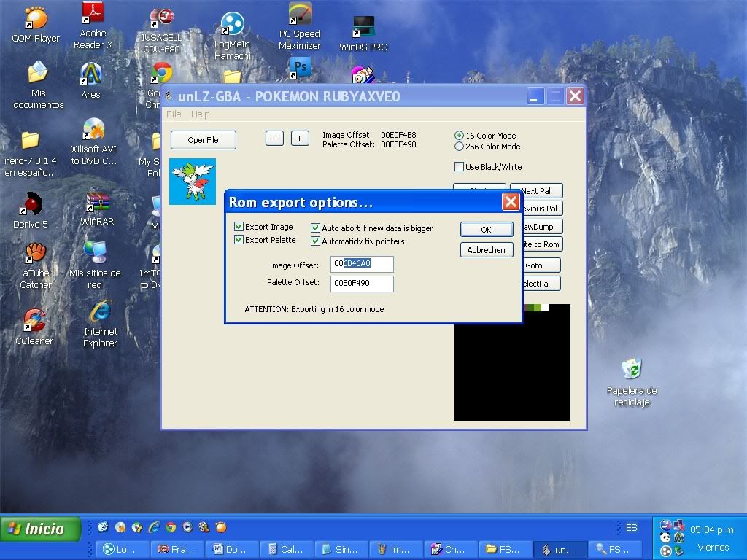747x560 pixels.
Task: Open PC Speed Maximizer desktop icon
Action: [x=300, y=26]
